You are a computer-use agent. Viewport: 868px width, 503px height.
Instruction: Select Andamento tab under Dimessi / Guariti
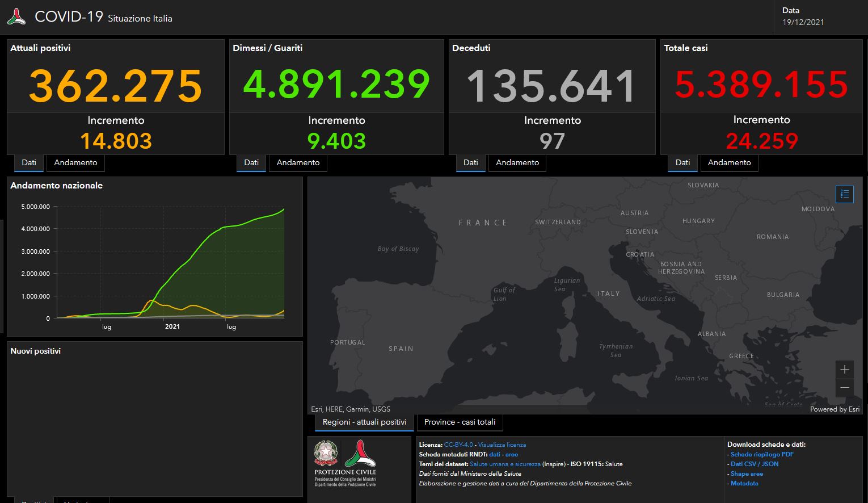coord(298,163)
